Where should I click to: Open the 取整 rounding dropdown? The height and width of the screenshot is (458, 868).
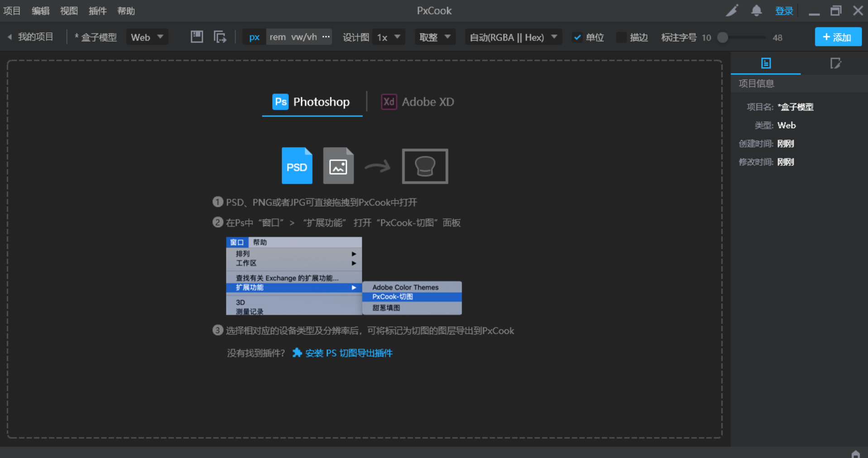click(x=435, y=37)
